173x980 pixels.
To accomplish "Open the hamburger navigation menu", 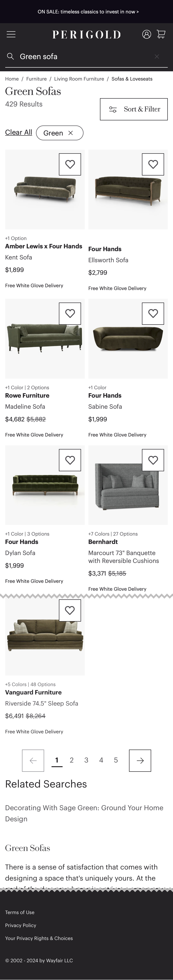I will pyautogui.click(x=11, y=34).
